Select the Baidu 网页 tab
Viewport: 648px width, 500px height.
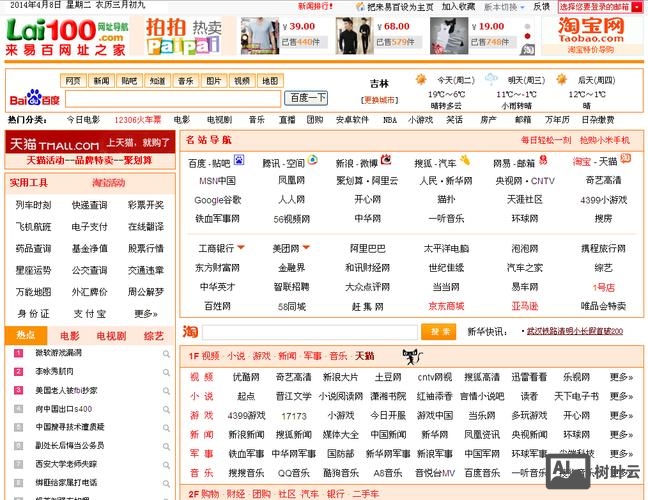pyautogui.click(x=73, y=81)
